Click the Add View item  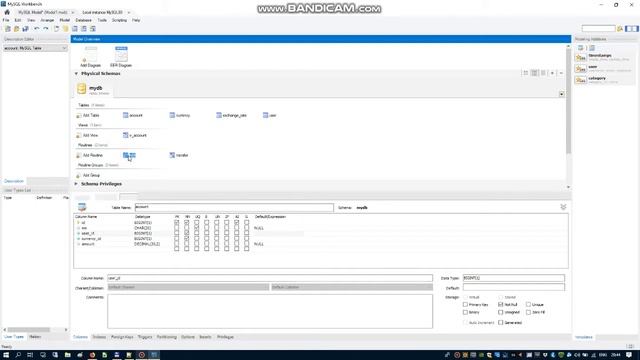[87, 136]
